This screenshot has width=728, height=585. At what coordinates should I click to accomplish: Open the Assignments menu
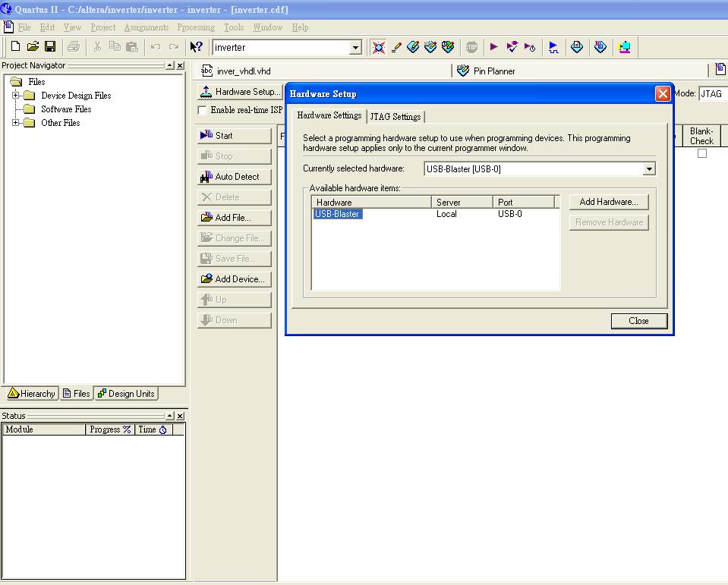[x=147, y=27]
